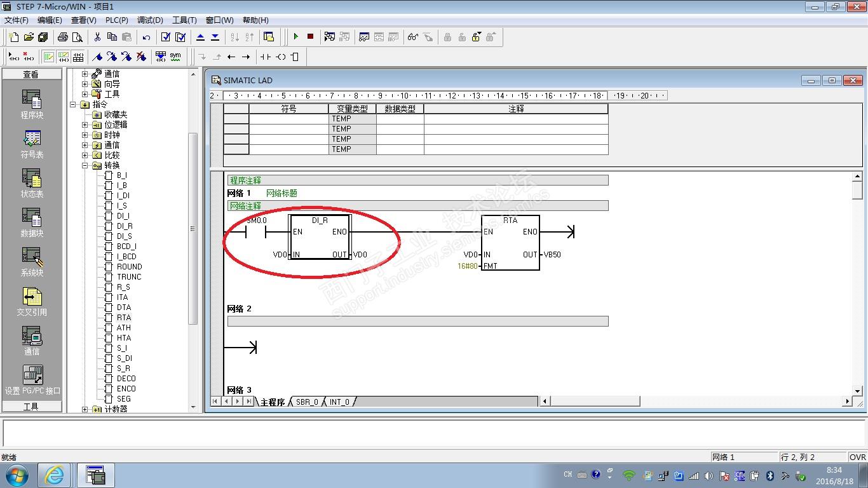Expand the 向导 tree node
Viewport: 868px width, 488px height.
pos(85,84)
